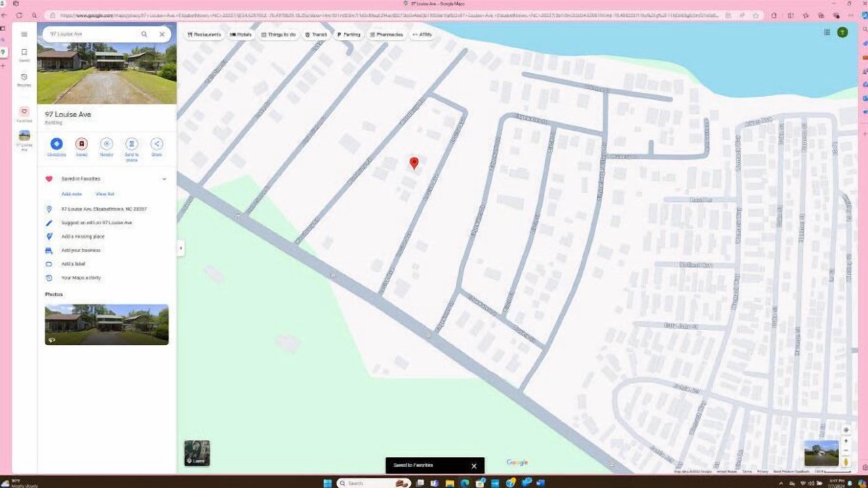Select the Pharmacies filter chip
This screenshot has height=488, width=868.
[387, 35]
